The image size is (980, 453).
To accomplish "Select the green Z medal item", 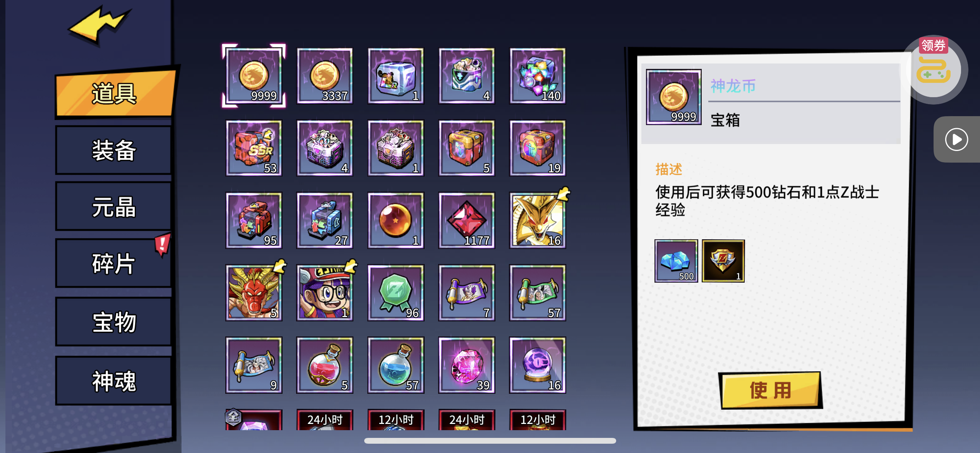I will 396,293.
